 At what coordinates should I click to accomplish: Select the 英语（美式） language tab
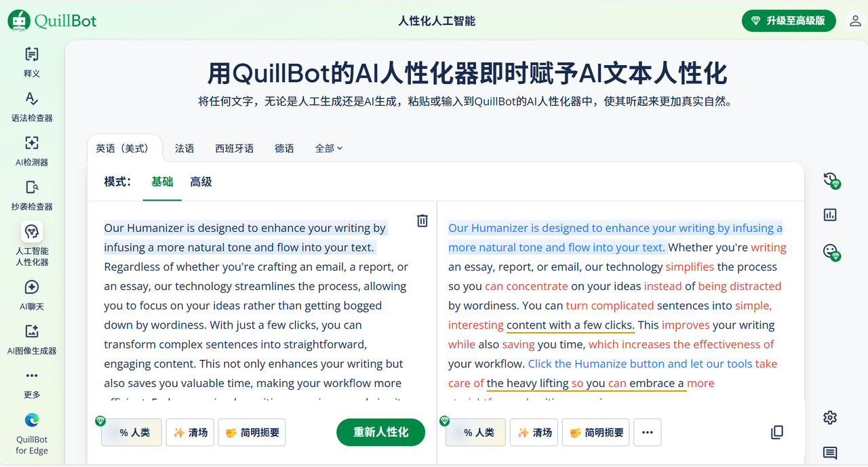[x=123, y=148]
